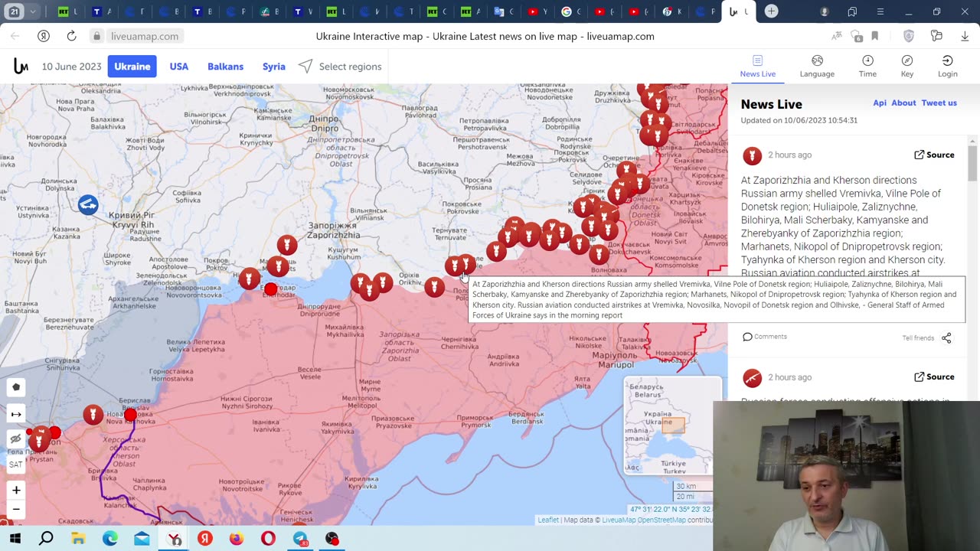Open the browser downloads arrow icon

pyautogui.click(x=965, y=36)
